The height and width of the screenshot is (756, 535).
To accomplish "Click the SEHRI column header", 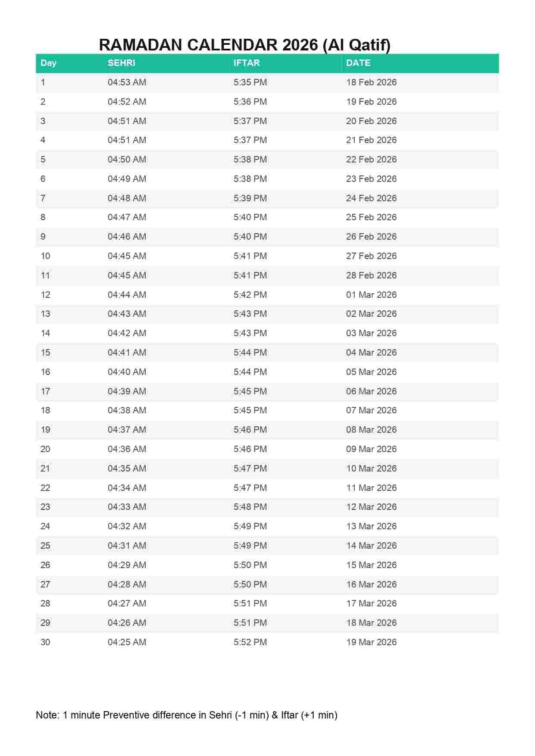I will (121, 63).
